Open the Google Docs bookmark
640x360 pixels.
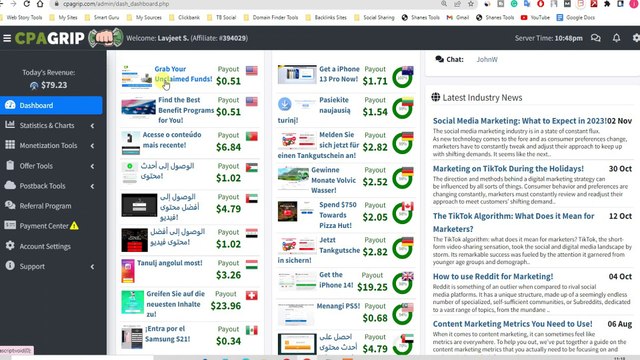[576, 18]
